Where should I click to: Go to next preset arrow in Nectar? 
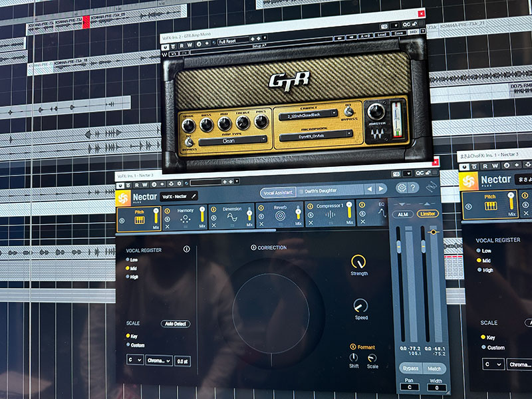coord(381,188)
